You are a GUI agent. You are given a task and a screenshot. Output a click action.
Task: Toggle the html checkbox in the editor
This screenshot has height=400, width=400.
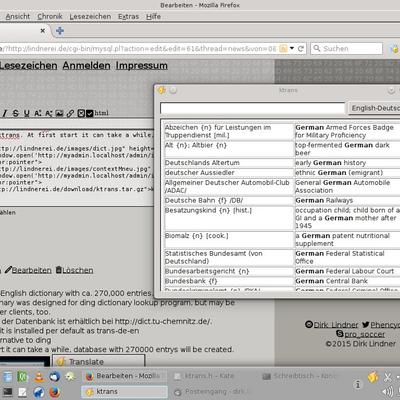click(89, 113)
